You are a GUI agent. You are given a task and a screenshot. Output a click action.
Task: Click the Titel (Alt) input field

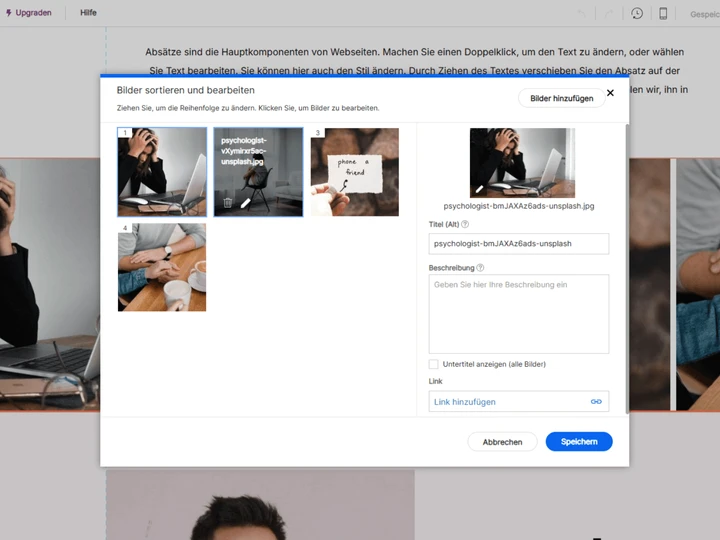tap(519, 244)
